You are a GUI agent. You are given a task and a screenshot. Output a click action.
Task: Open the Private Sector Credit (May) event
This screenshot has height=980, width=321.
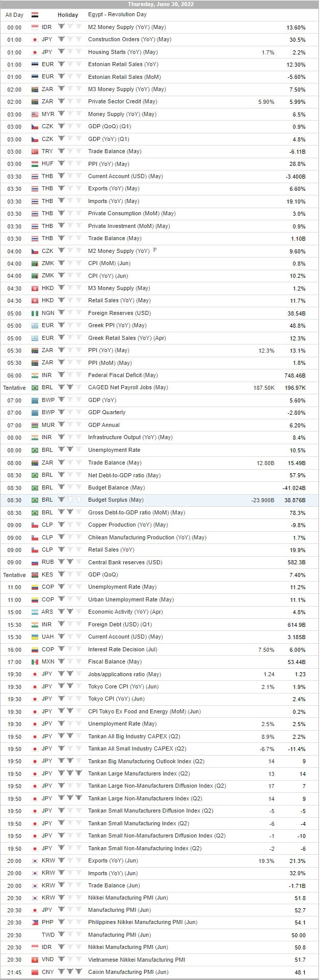tap(123, 102)
